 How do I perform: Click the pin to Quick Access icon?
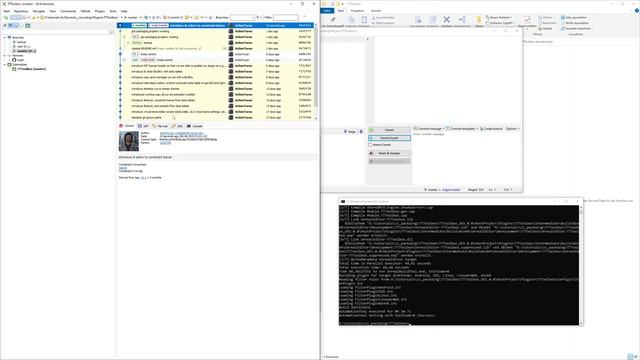tap(333, 20)
